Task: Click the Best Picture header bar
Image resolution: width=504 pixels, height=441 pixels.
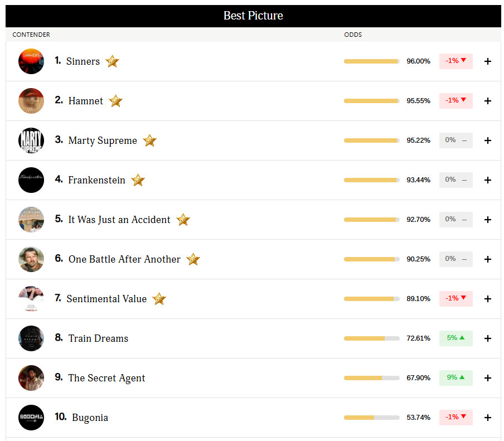Action: coord(253,16)
